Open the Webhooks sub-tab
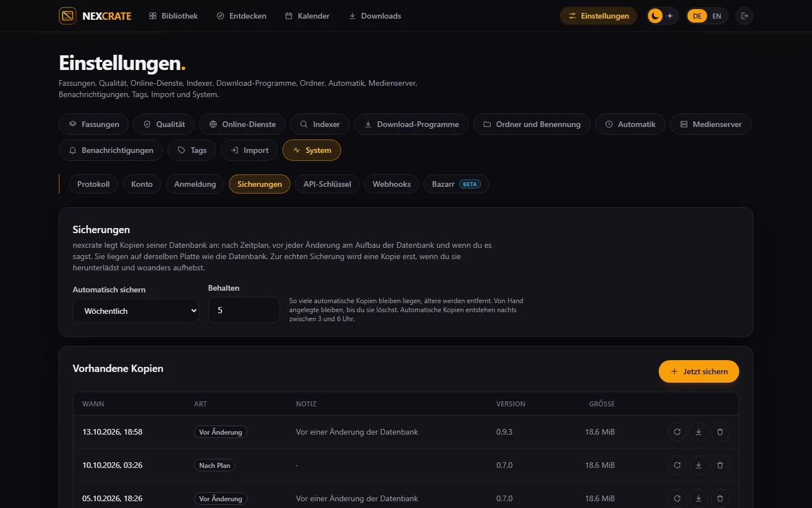Image resolution: width=812 pixels, height=508 pixels. 391,184
